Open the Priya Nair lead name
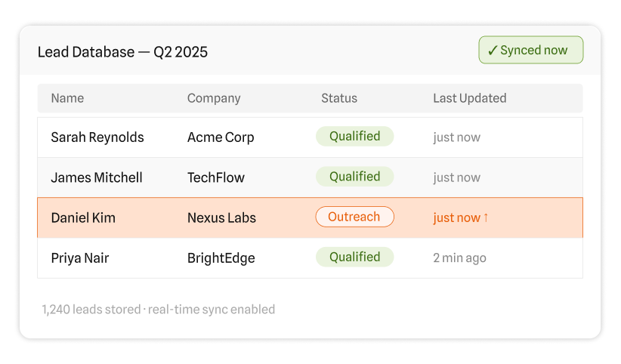Viewport: 621px width, 364px height. (80, 258)
